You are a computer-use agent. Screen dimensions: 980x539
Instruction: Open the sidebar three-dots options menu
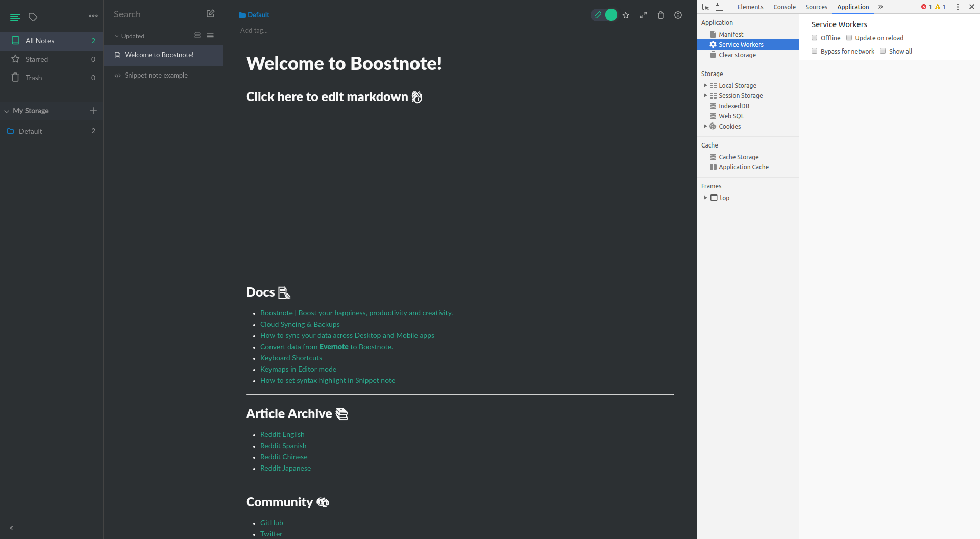[x=93, y=16]
